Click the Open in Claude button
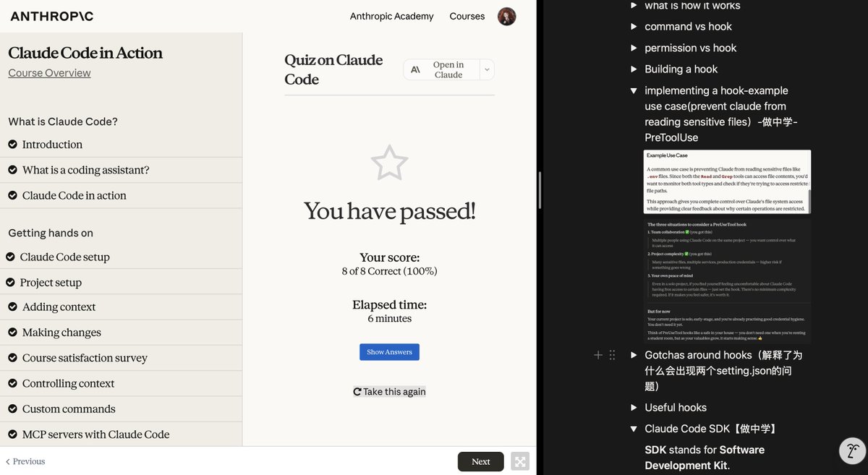 point(442,70)
